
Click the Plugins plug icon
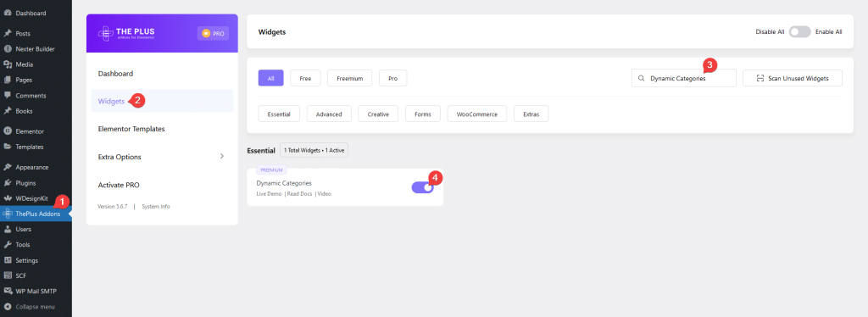(x=8, y=182)
